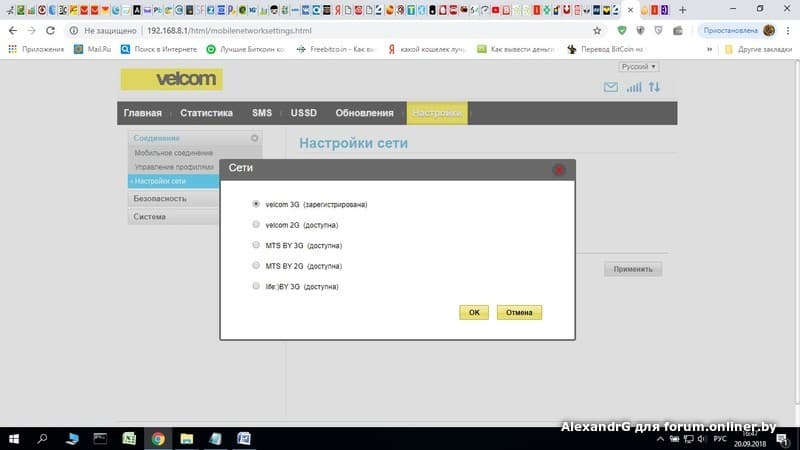Open the Windows Start menu
800x450 pixels.
point(14,439)
